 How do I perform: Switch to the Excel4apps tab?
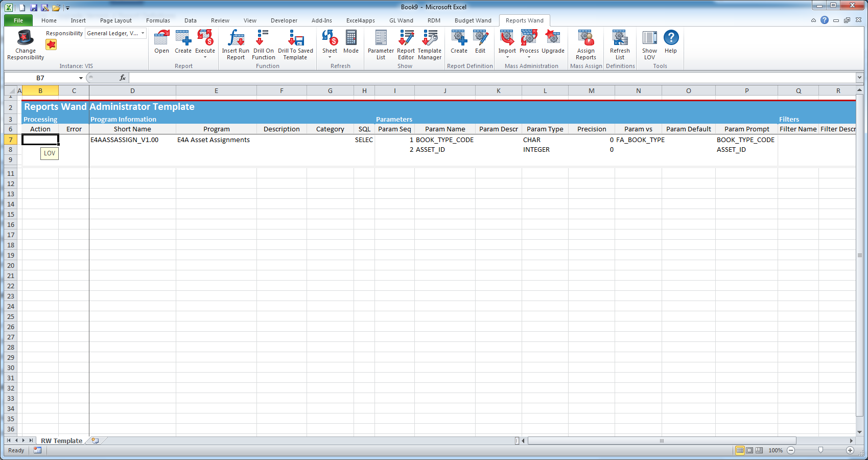coord(360,20)
